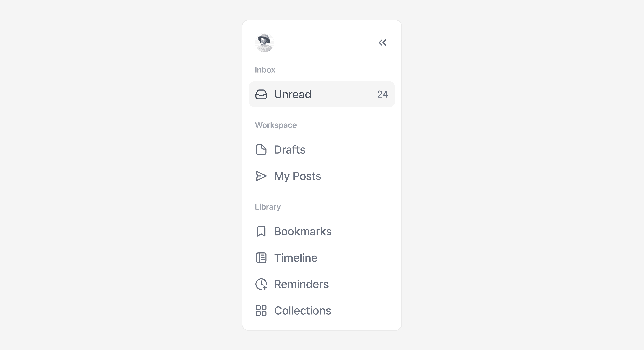Collapse the sidebar with the double chevron
Viewport: 644px width, 350px height.
coord(382,42)
